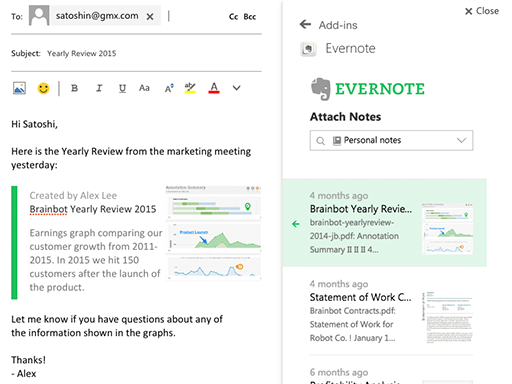Go back to Add-ins list
Viewport: 512px width, 384px height.
click(x=305, y=24)
